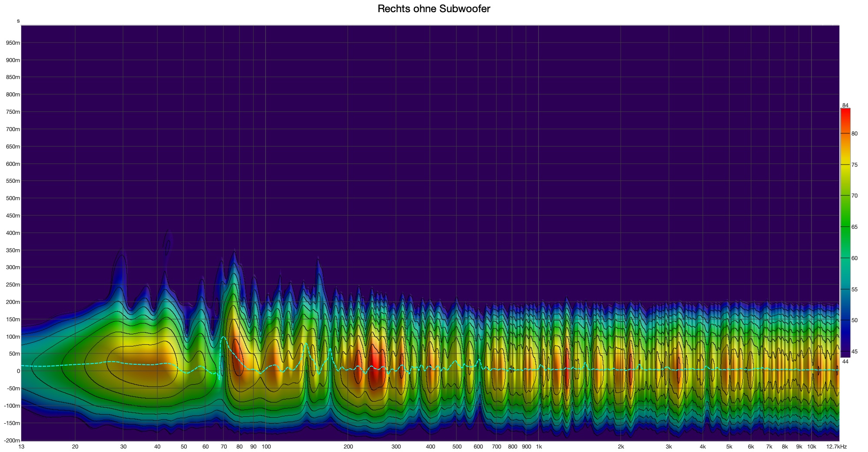
Task: Click the 100 frequency axis label
Action: tap(266, 447)
